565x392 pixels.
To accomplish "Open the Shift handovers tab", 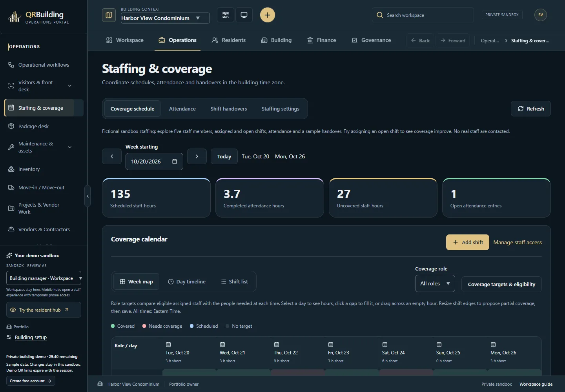I will (x=229, y=109).
